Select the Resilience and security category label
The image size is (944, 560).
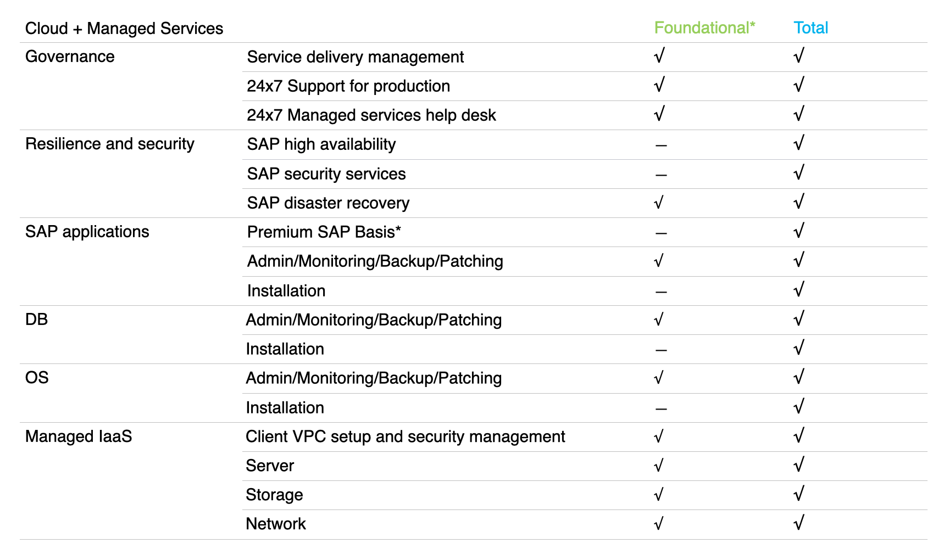click(110, 144)
